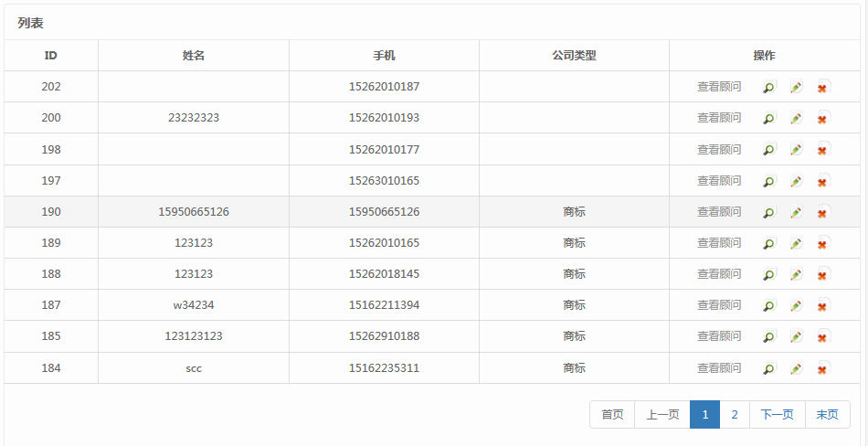Open 查看顾问 link for ID 202

(x=719, y=87)
